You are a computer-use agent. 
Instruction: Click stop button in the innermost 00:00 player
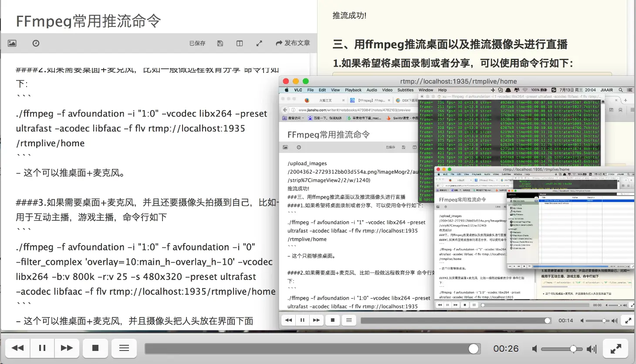click(465, 305)
